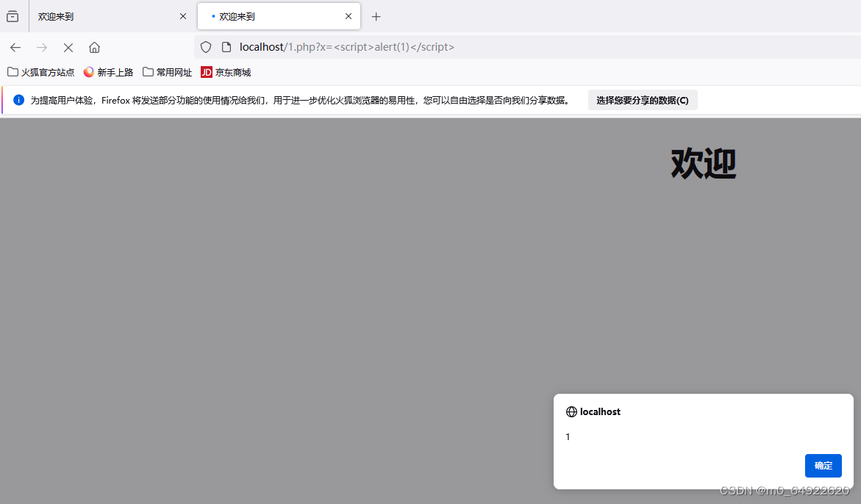Close the active 欢迎来到 tab

point(348,16)
